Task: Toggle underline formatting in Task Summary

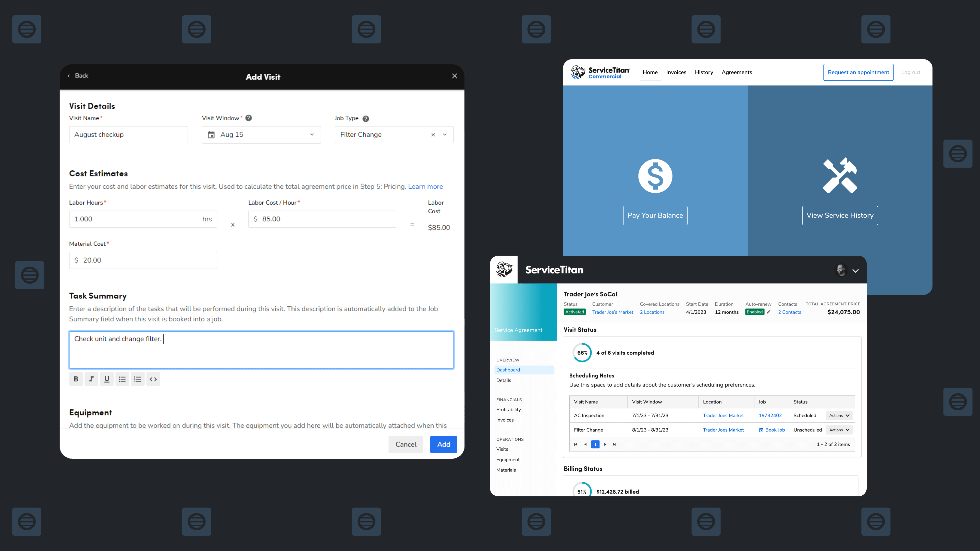Action: (x=106, y=379)
